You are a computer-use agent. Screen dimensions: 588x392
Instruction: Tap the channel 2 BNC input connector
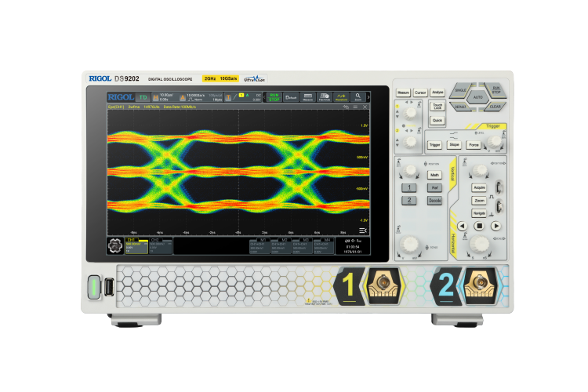coord(480,282)
